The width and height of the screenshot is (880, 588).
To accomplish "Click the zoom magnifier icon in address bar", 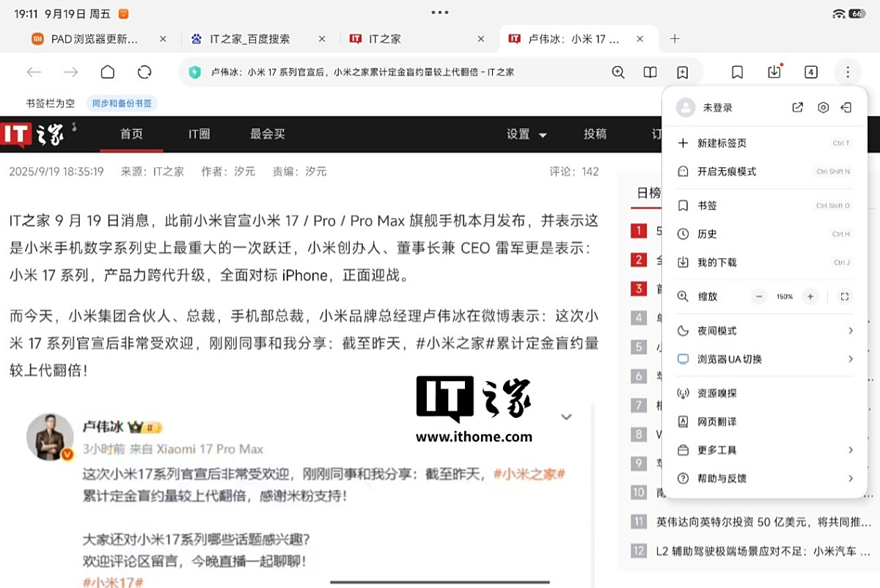I will pos(618,72).
